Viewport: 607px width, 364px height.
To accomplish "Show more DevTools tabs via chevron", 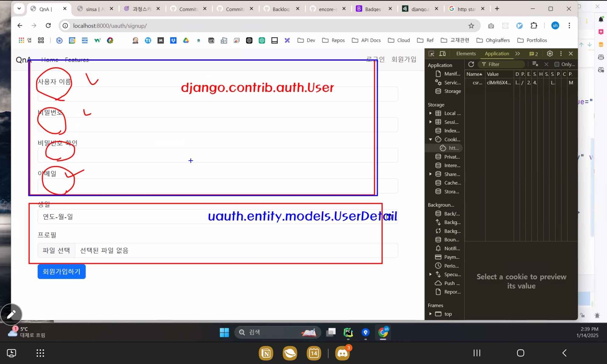I will (x=518, y=54).
